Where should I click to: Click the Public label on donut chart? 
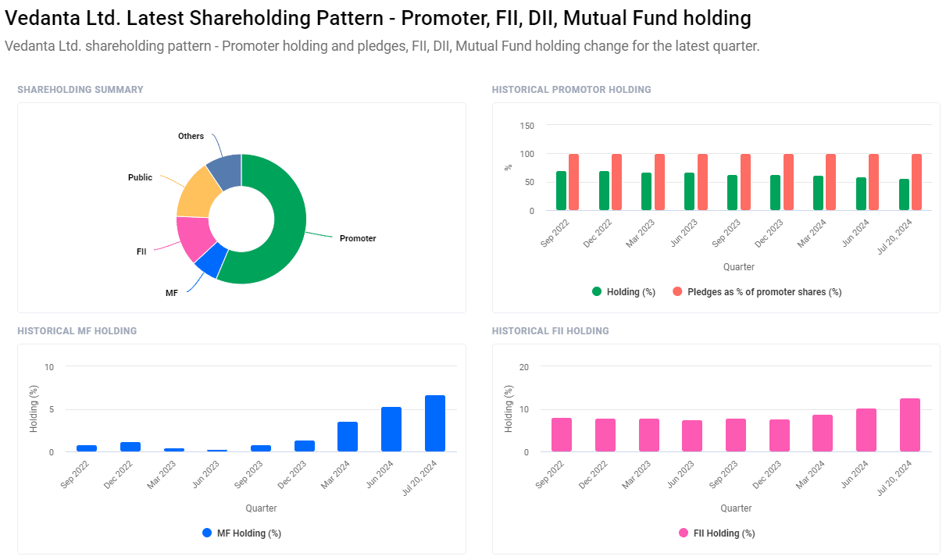(140, 177)
